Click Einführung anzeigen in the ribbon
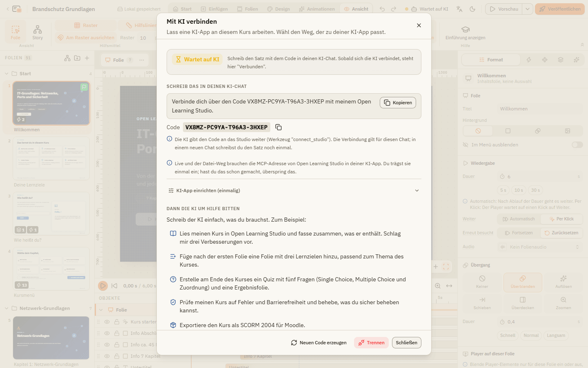Screen dimensions: 588x368 pos(465,33)
